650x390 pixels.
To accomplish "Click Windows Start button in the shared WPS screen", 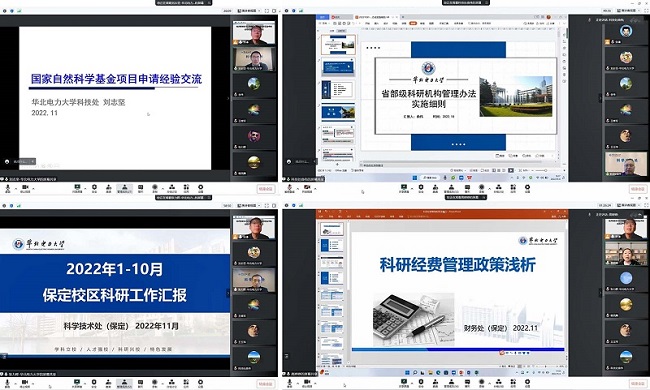I will [415, 178].
